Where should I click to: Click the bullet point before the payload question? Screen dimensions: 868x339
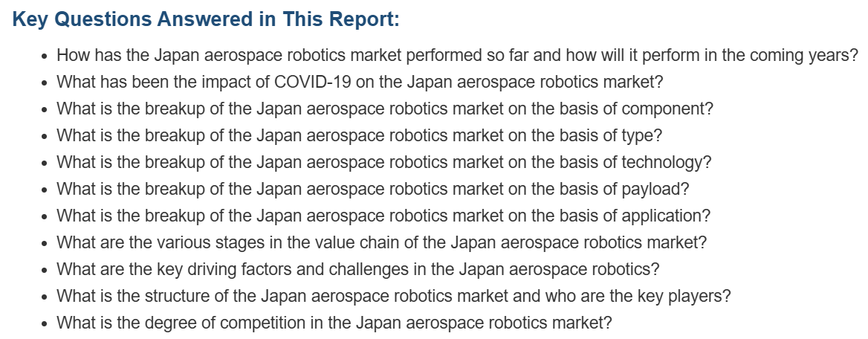click(45, 190)
